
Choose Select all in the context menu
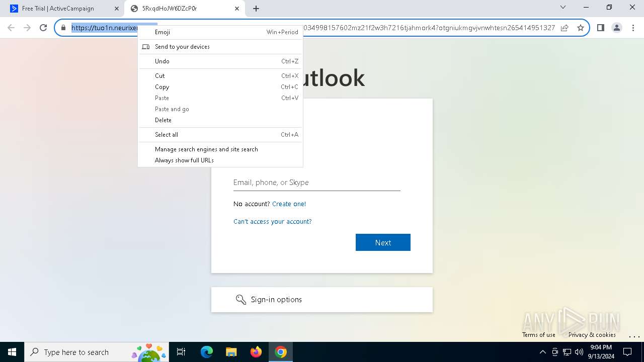pos(220,135)
